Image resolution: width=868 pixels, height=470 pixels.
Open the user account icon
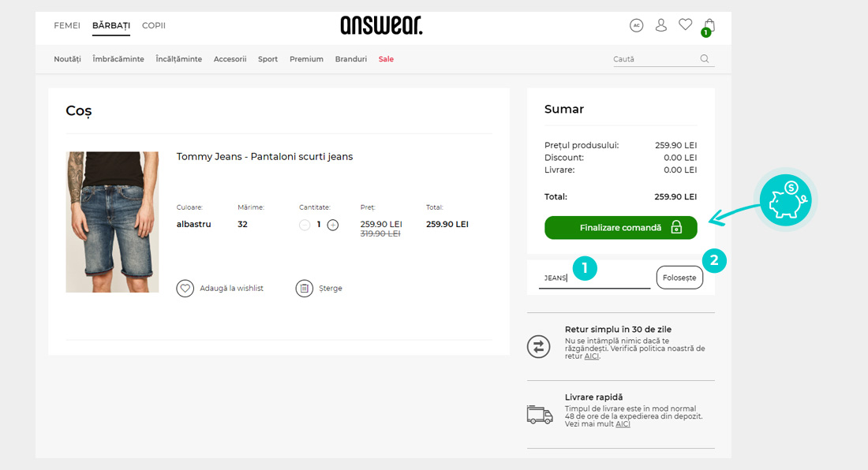(x=661, y=25)
